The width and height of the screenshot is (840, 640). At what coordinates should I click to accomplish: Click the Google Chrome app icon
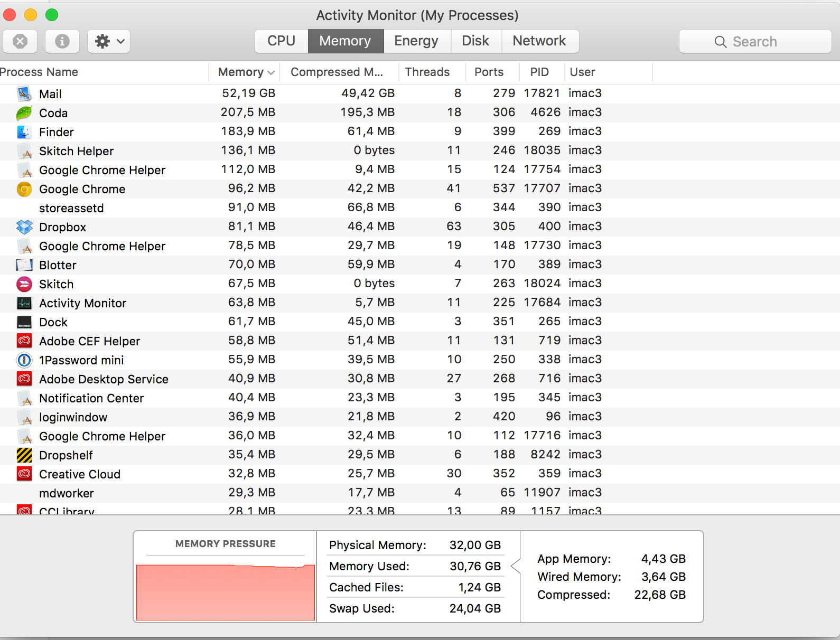(24, 189)
